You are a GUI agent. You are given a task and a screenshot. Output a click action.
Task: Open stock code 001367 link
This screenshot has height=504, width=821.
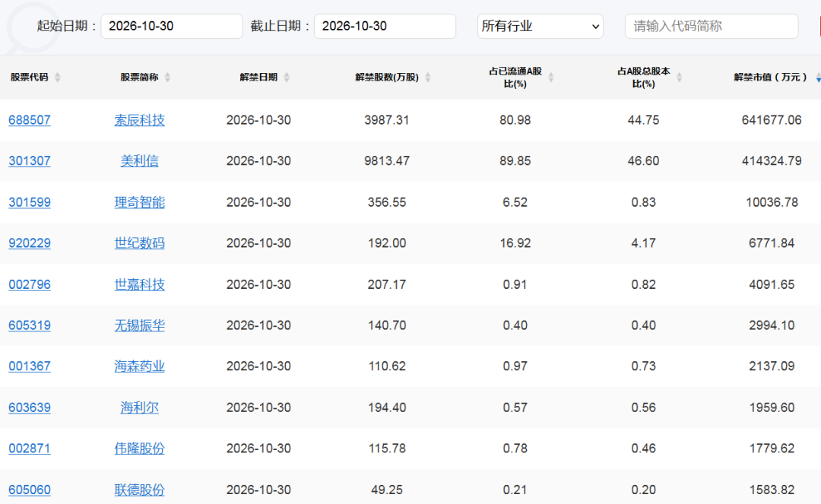tap(30, 366)
